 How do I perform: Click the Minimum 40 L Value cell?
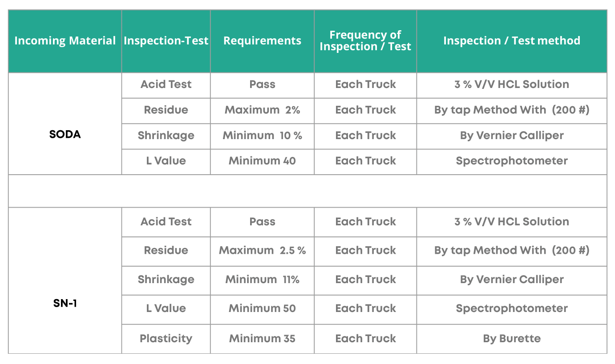click(262, 161)
